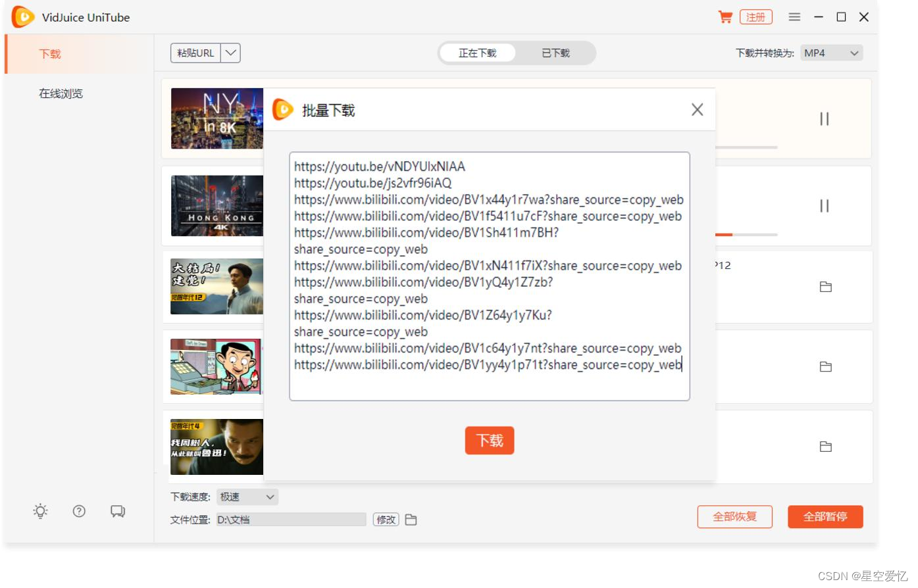Click the feedback chat bubble icon
918x588 pixels.
click(x=118, y=511)
